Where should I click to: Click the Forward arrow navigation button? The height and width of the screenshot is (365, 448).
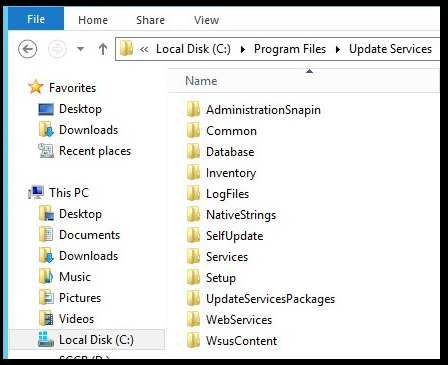pos(57,49)
